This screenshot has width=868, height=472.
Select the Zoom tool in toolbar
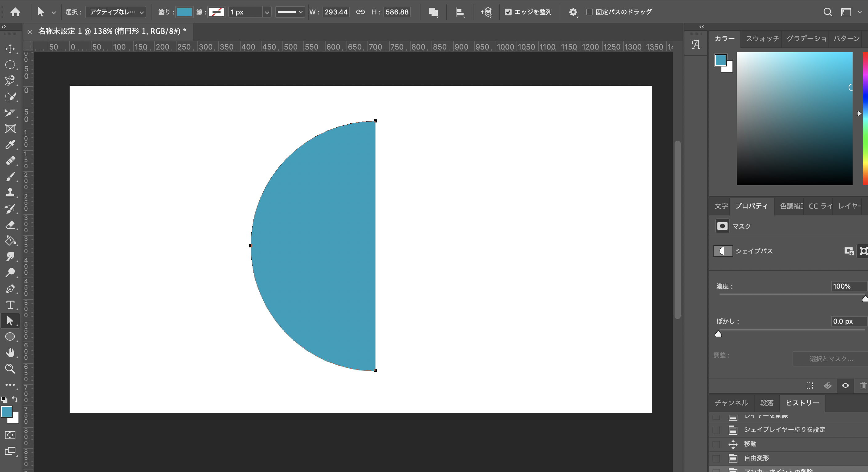tap(10, 369)
